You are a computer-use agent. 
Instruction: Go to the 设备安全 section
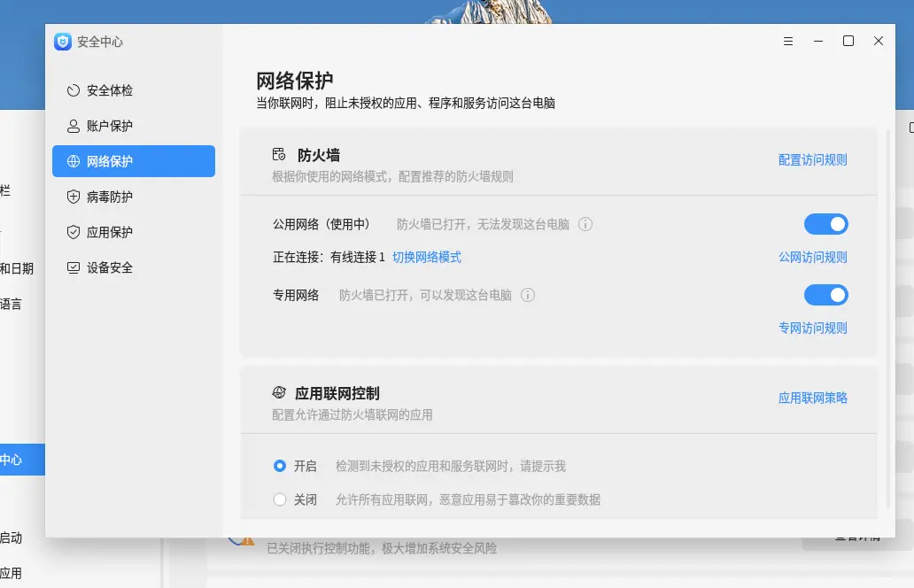click(x=134, y=267)
